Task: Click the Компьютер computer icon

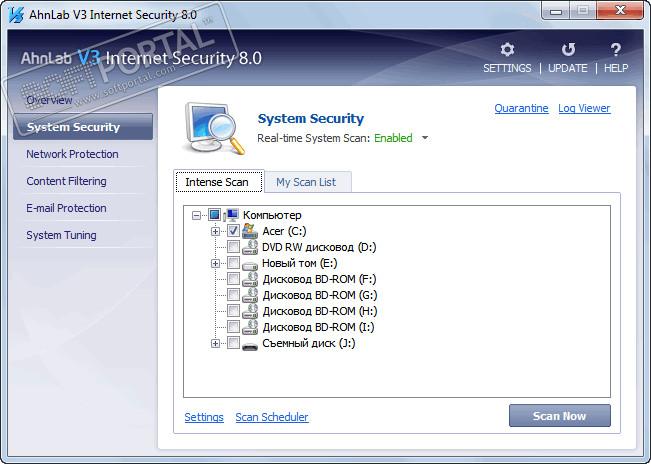Action: (x=231, y=215)
